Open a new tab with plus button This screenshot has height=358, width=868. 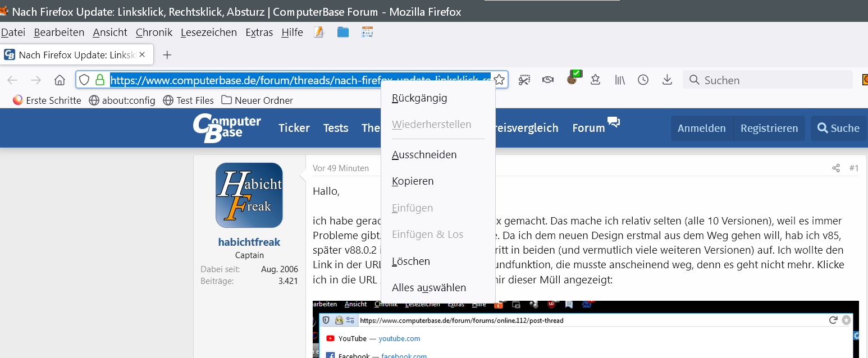pyautogui.click(x=167, y=55)
